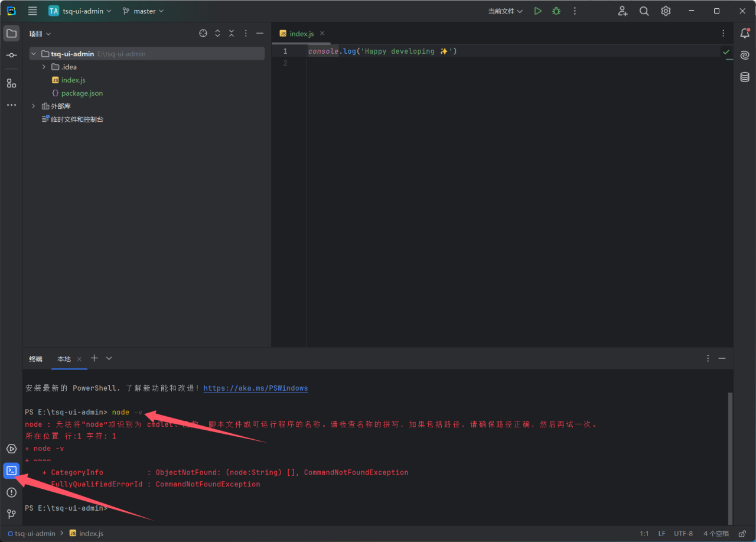The width and height of the screenshot is (756, 542).
Task: Click the Run button in toolbar
Action: [537, 11]
